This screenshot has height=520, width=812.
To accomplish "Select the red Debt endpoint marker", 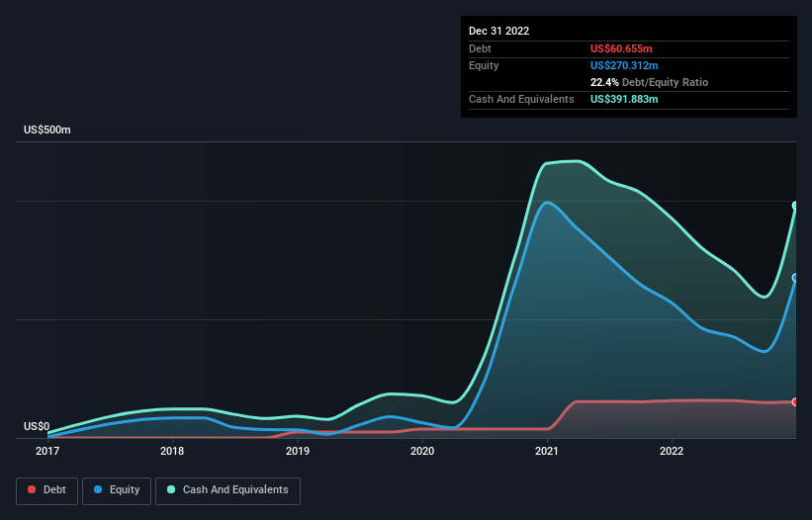I will (x=795, y=401).
